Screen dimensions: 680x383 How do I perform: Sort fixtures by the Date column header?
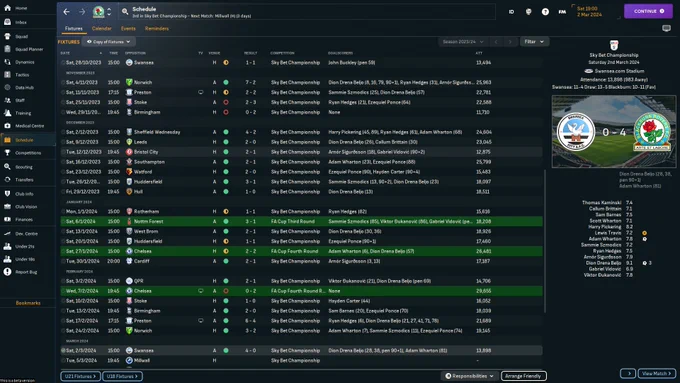click(x=65, y=53)
